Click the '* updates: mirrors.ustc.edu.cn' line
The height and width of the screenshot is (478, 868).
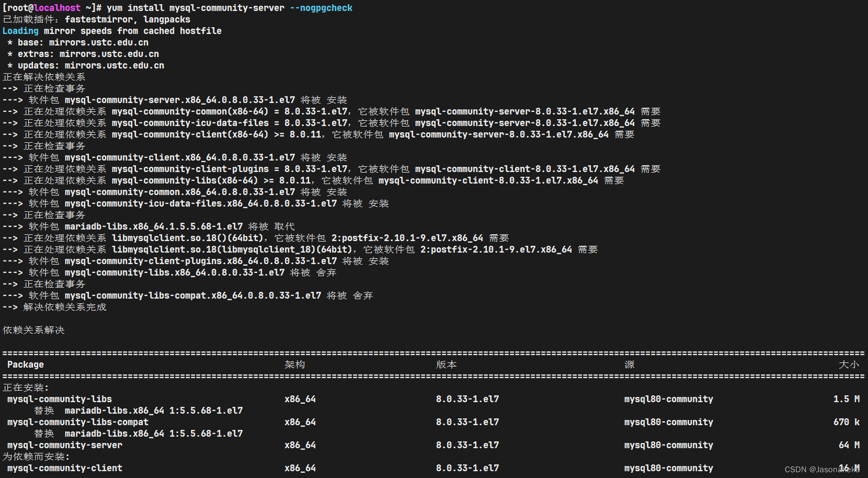(86, 65)
